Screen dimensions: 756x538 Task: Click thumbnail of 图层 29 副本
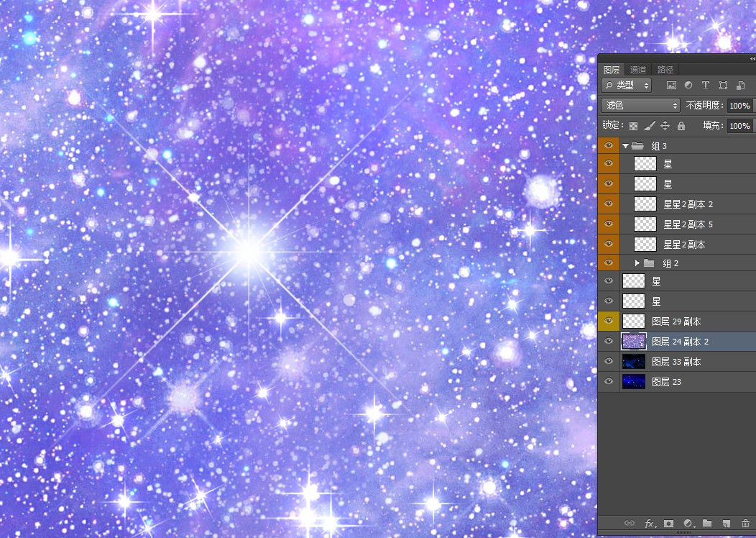point(634,321)
